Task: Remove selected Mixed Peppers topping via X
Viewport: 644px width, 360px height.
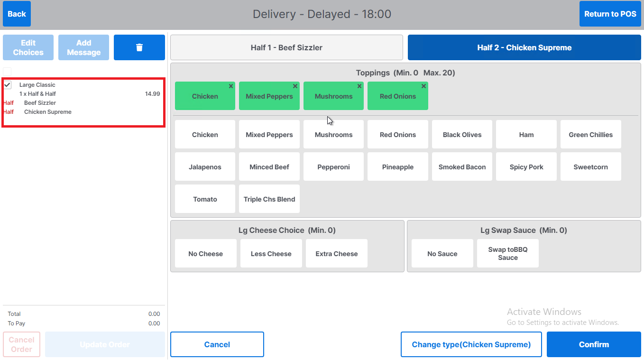Action: [295, 86]
